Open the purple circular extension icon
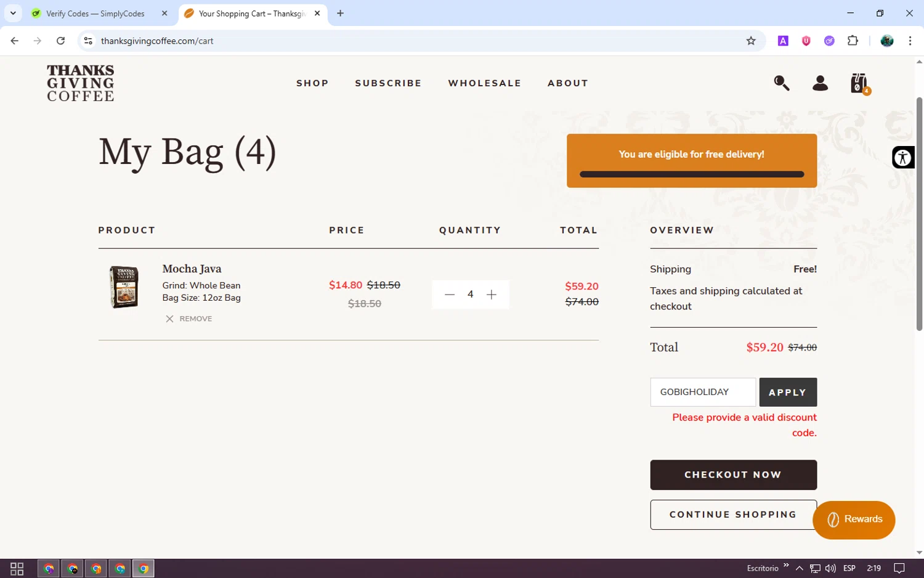The height and width of the screenshot is (578, 924). point(830,41)
